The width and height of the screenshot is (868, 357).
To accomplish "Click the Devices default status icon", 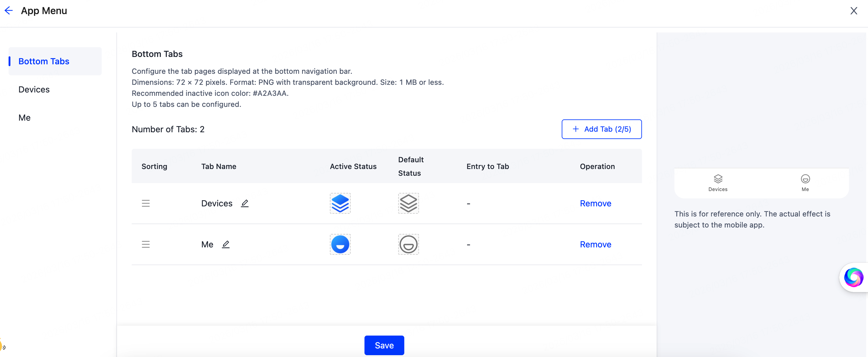I will [x=408, y=203].
